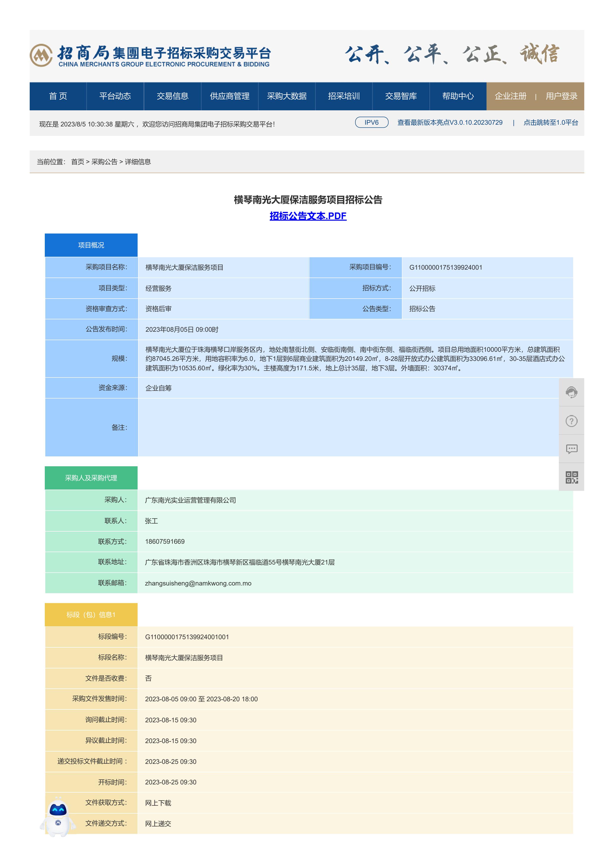Click the 开标时间 value 2023-08-25 09:30
This screenshot has height=868, width=614.
171,782
